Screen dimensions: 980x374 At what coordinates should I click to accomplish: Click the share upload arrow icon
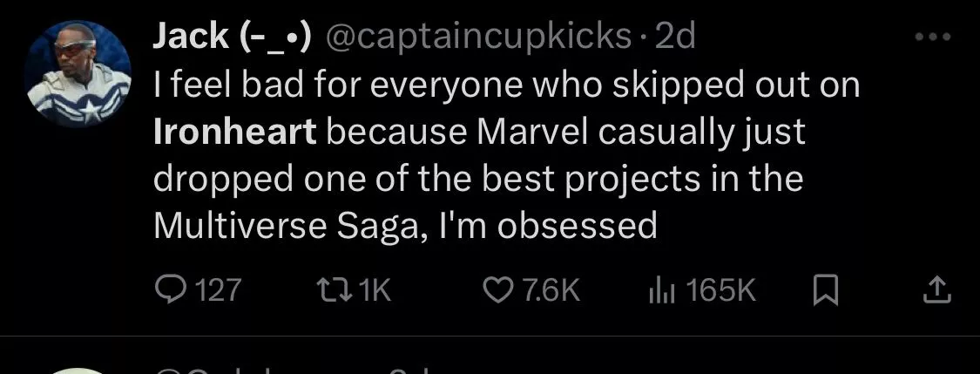tap(936, 290)
